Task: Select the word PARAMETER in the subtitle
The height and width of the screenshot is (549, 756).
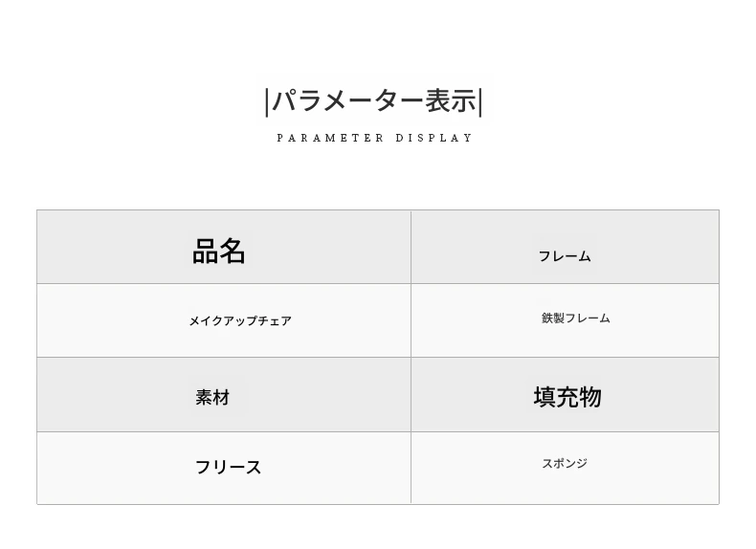Action: pos(330,139)
